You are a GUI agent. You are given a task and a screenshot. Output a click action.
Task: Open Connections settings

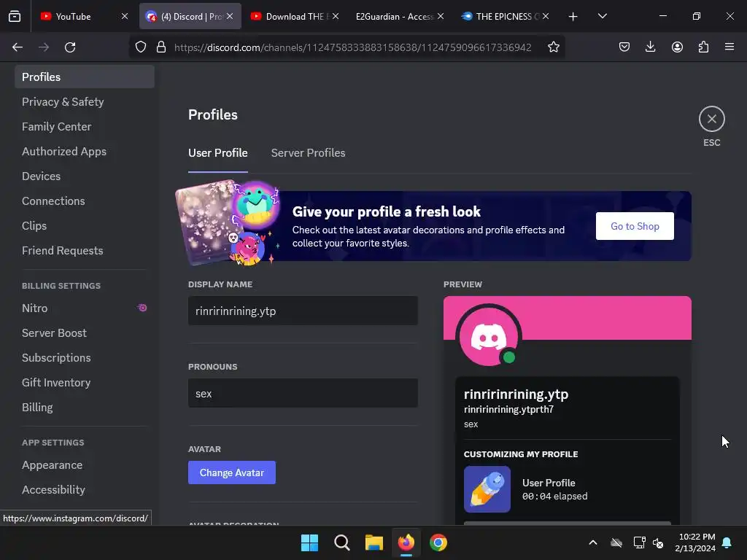pos(85,201)
